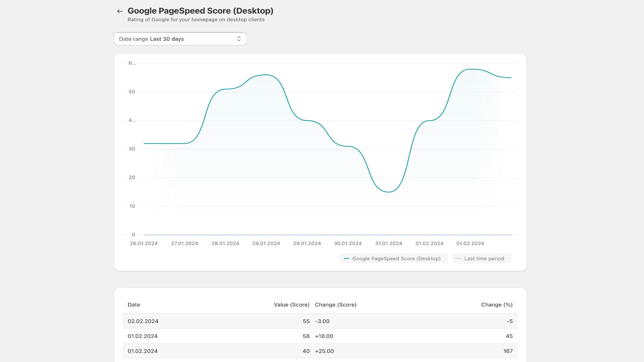This screenshot has width=644, height=362.
Task: Click the teal line icon in chart legend
Action: tap(347, 258)
